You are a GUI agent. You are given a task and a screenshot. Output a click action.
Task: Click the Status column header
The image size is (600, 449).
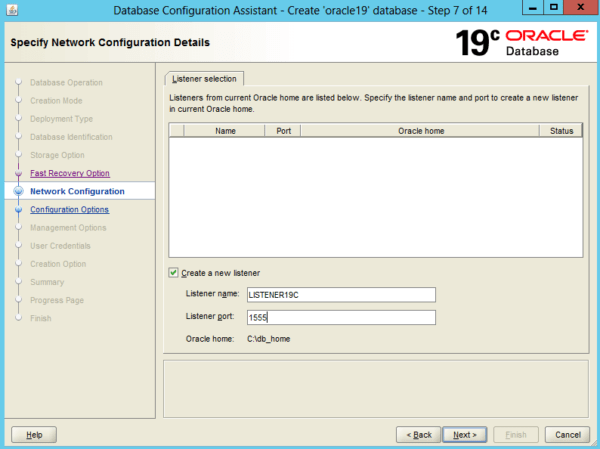(561, 131)
